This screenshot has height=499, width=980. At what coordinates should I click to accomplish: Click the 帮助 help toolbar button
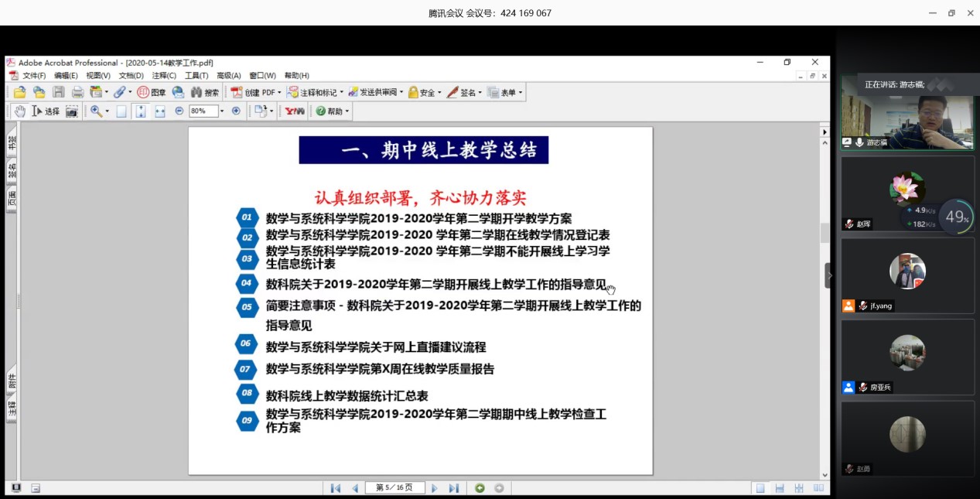tap(333, 111)
